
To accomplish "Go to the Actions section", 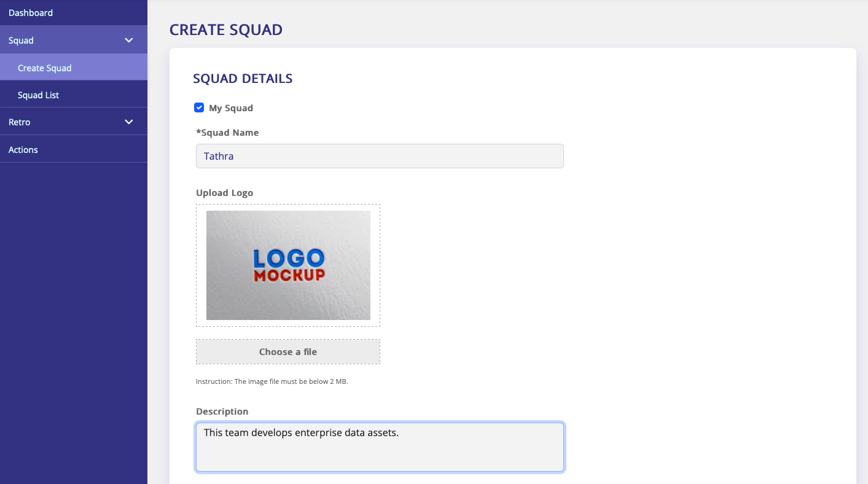I will coord(23,149).
